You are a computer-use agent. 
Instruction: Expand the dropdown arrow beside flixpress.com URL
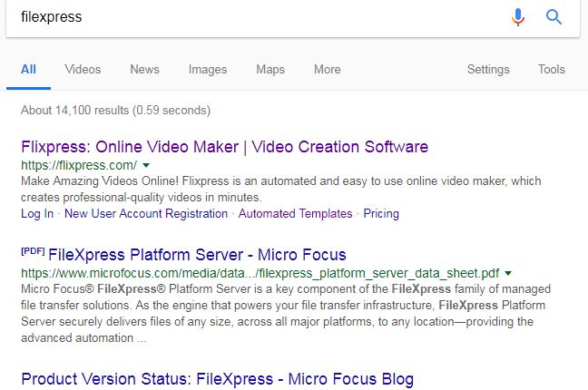pos(146,165)
